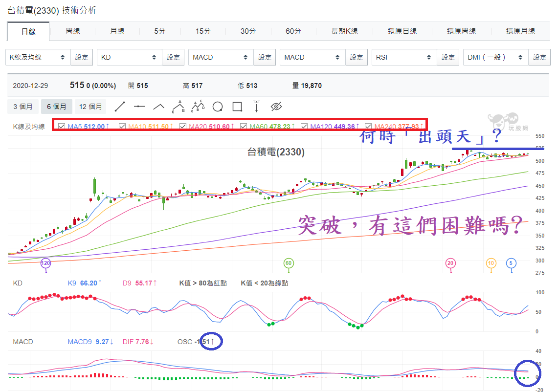The width and height of the screenshot is (558, 392).
Task: Select the angle line drawing tool
Action: click(x=159, y=107)
